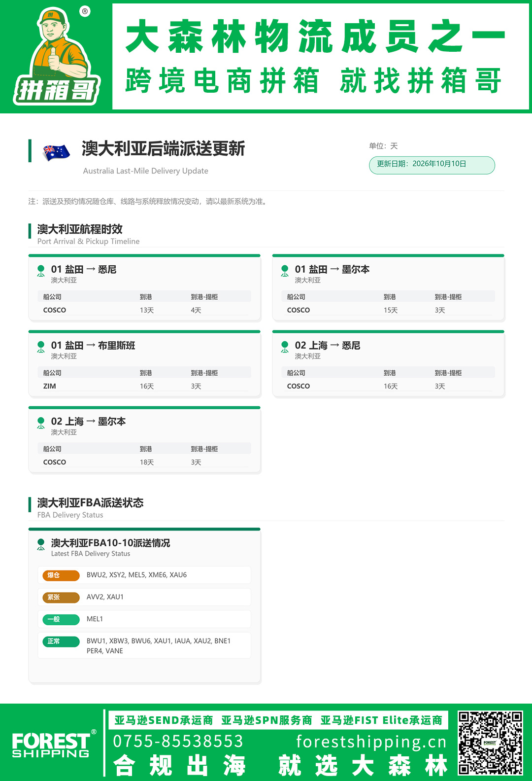Viewport: 532px width, 781px height.
Task: Click 18天 in 上海 → 墨尔本 card
Action: 147,462
